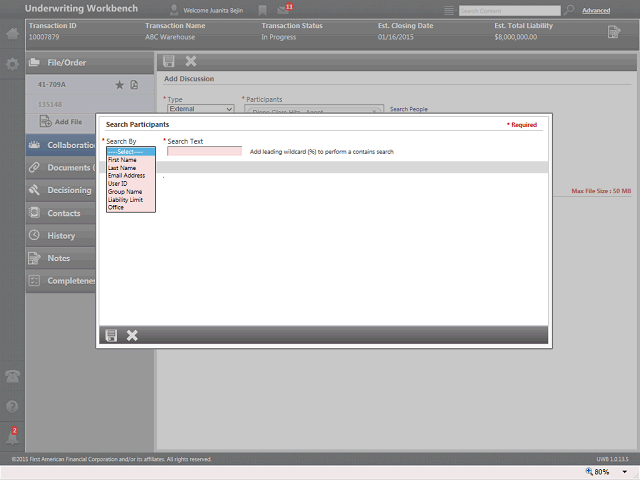Open the File/Order menu section

pos(90,63)
